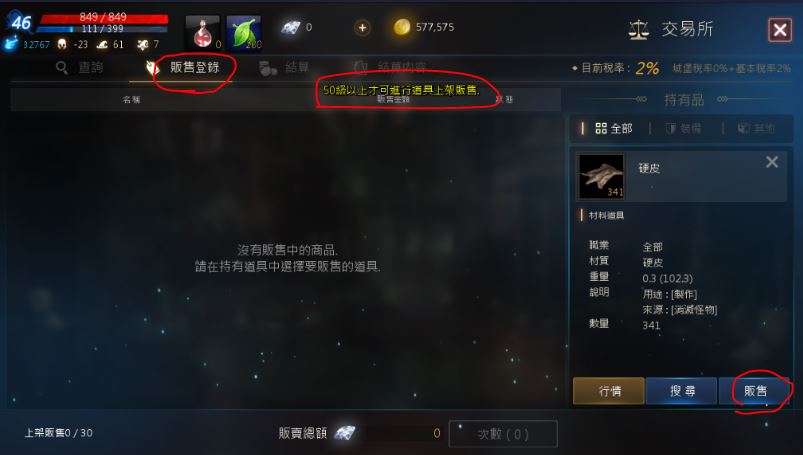The width and height of the screenshot is (803, 455).
Task: Click the diamond currency icon at top
Action: point(290,28)
